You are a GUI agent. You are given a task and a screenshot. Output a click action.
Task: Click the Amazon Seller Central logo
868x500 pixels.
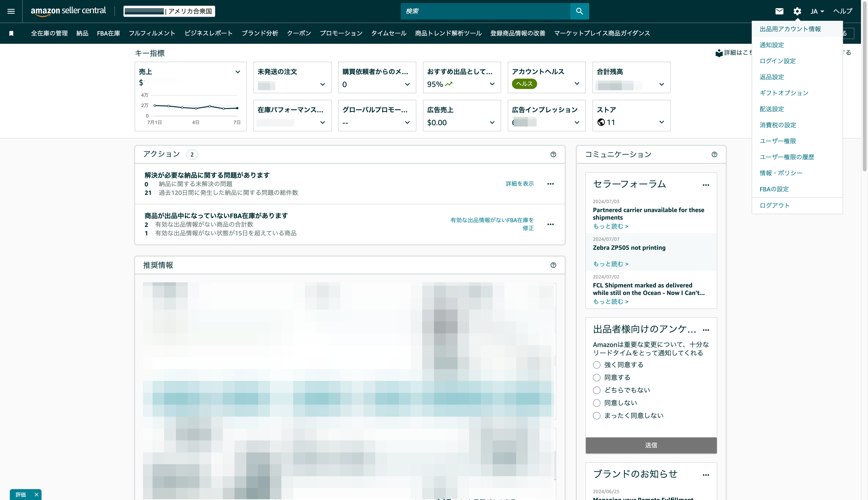coord(68,11)
